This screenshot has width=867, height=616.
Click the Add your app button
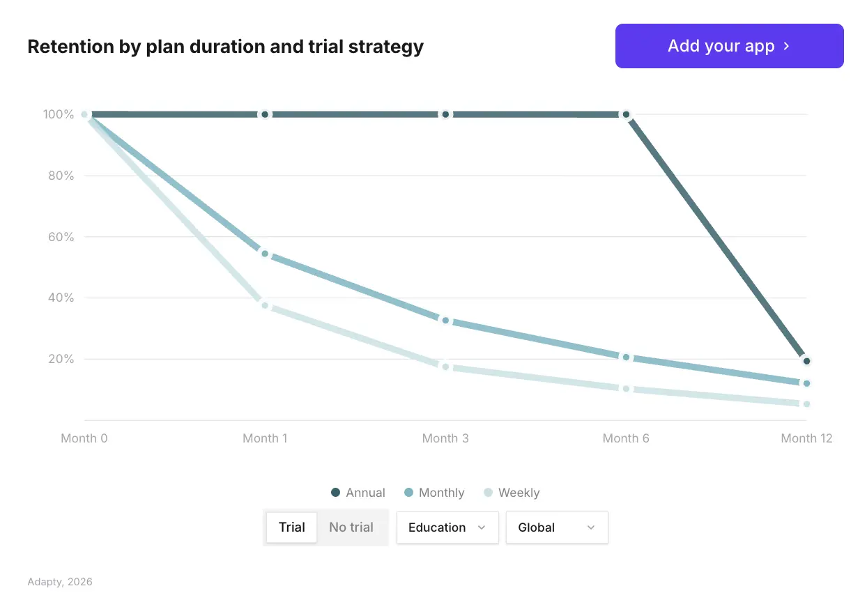(x=729, y=46)
